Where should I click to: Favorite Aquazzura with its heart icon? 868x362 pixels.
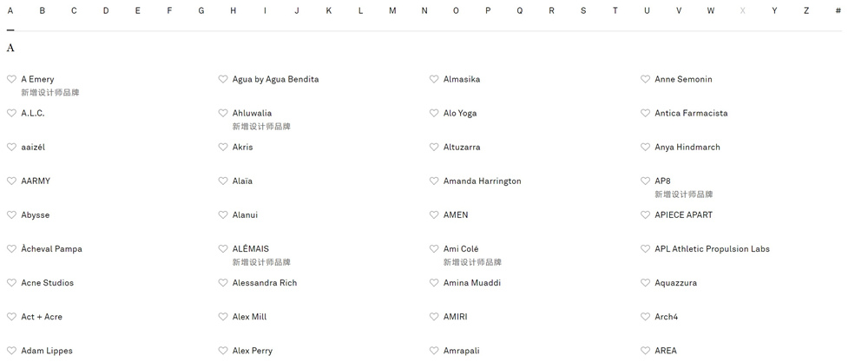645,283
